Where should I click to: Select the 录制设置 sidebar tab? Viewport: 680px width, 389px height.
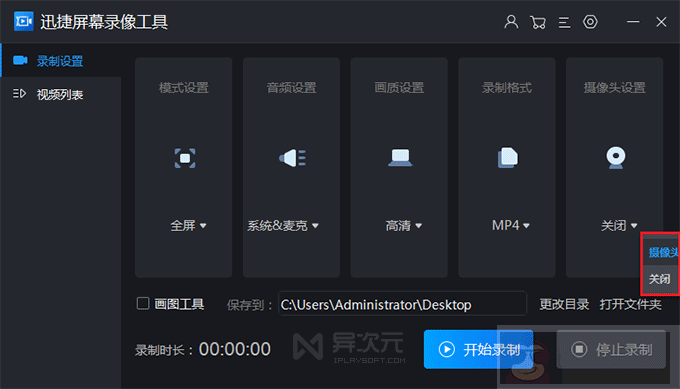click(61, 61)
